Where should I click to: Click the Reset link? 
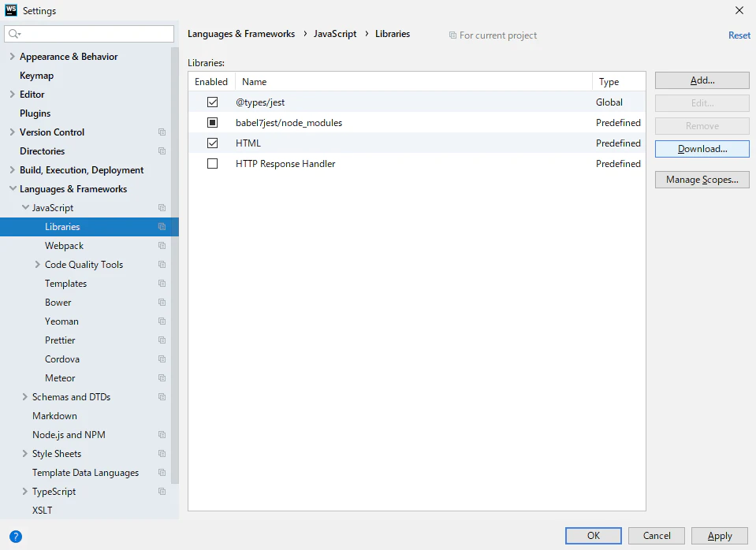[739, 35]
